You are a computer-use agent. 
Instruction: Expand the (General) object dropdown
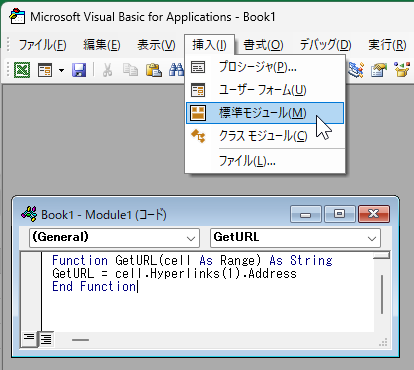point(191,238)
